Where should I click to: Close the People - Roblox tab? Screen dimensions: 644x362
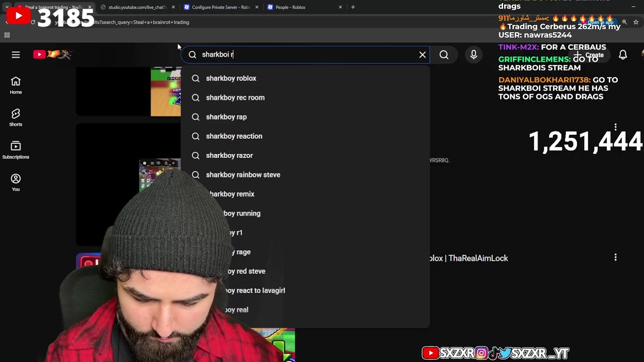point(341,7)
